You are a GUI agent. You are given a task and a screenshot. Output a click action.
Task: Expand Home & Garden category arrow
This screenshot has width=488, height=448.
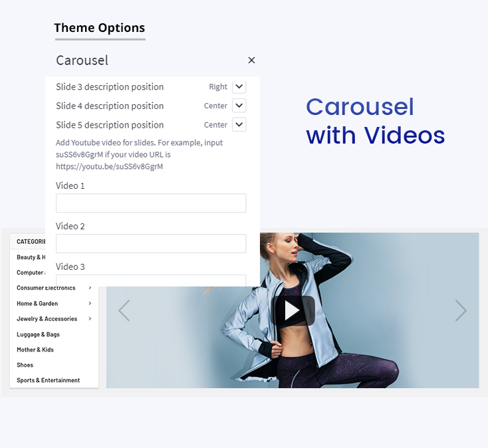[x=90, y=303]
